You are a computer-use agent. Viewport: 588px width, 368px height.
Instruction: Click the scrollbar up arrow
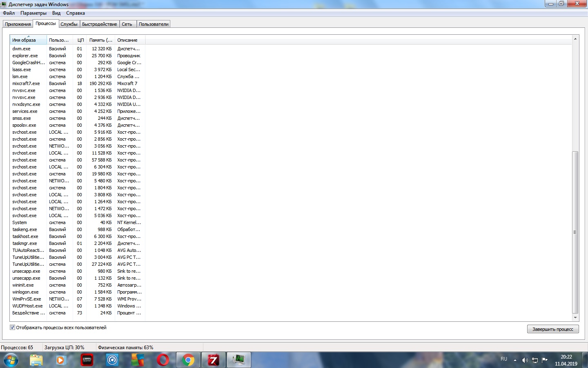tap(575, 39)
